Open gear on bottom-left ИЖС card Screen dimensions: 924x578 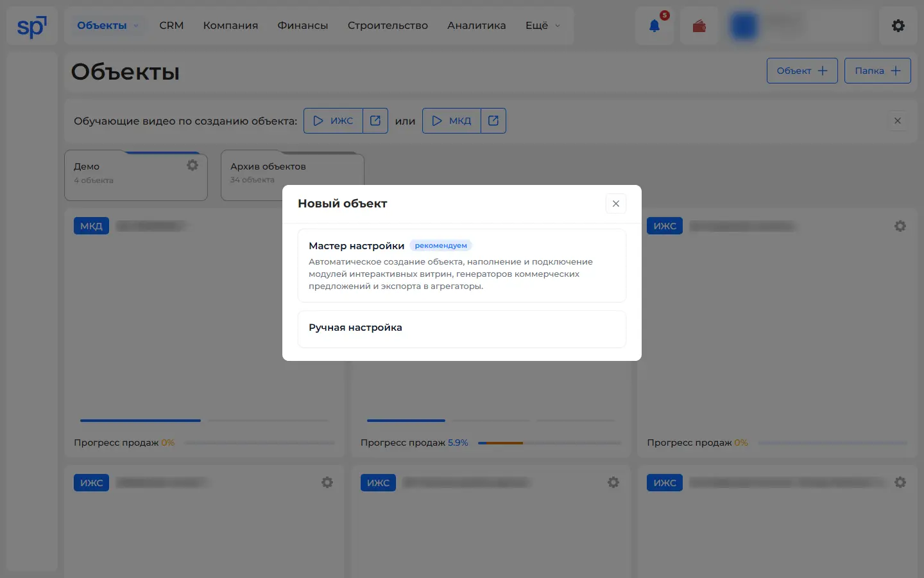(x=327, y=482)
